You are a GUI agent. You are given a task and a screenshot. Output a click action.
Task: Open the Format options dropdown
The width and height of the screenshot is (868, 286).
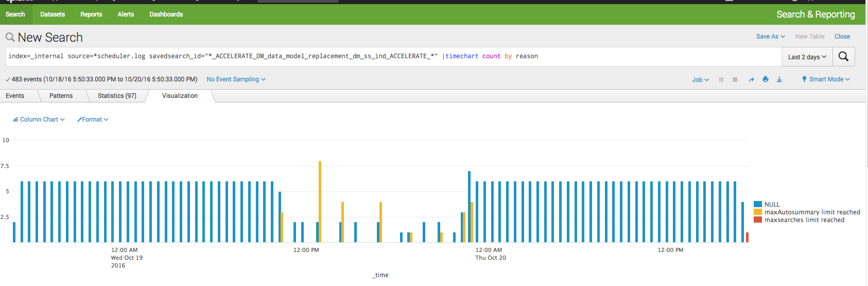point(93,120)
